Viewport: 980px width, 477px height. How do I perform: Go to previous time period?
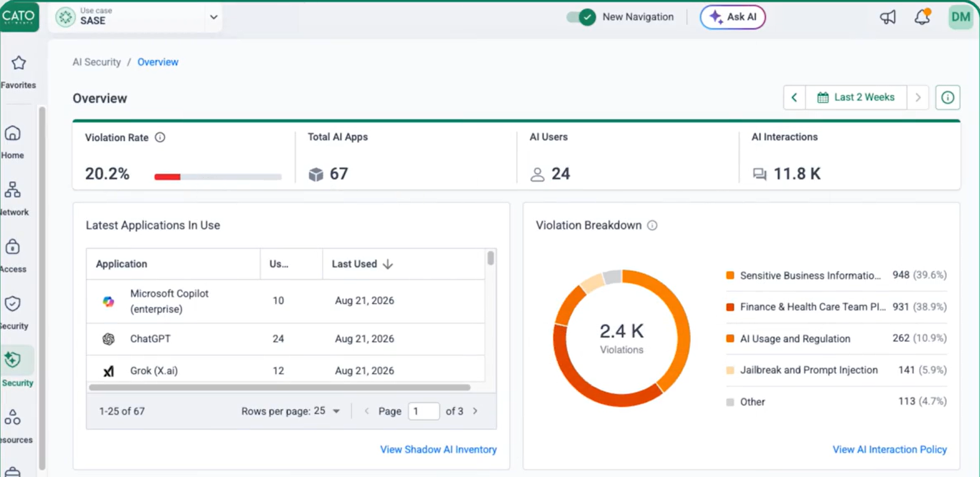click(x=794, y=98)
